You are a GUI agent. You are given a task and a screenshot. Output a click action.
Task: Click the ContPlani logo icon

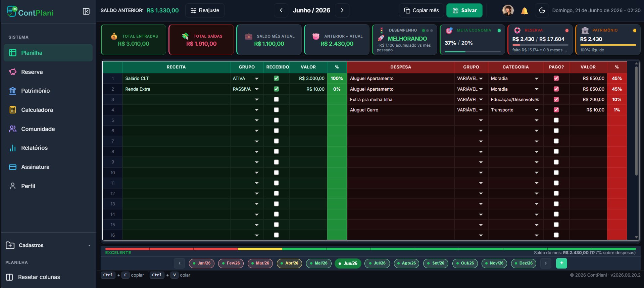[x=12, y=11]
